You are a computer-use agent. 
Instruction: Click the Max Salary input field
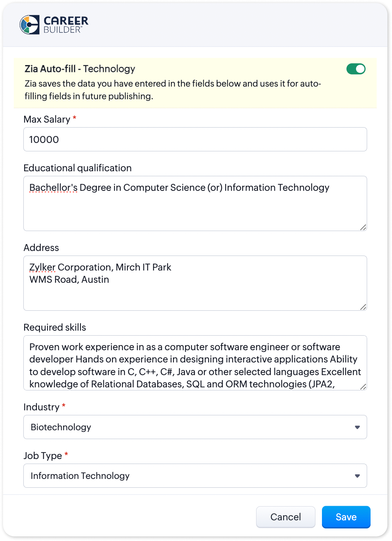(195, 139)
